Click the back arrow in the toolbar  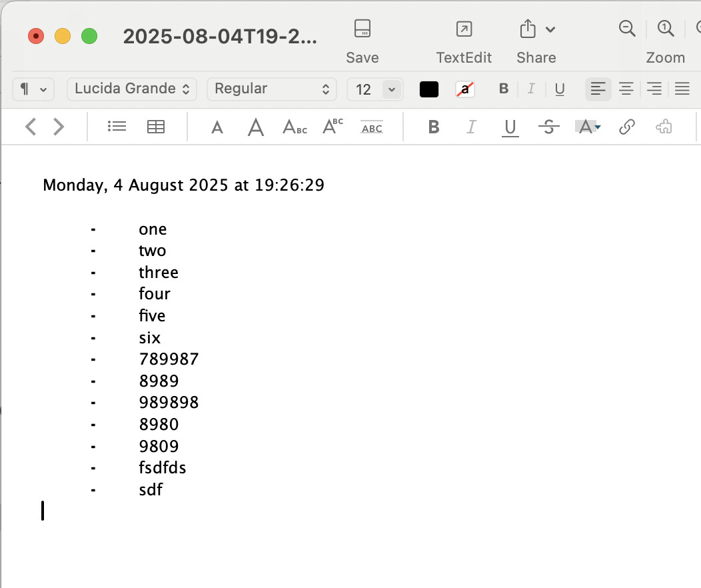click(x=31, y=127)
